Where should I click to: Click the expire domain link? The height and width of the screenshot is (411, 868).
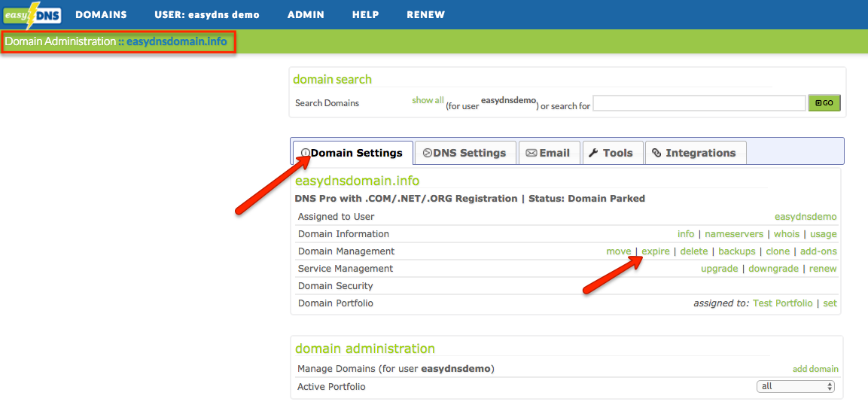656,251
